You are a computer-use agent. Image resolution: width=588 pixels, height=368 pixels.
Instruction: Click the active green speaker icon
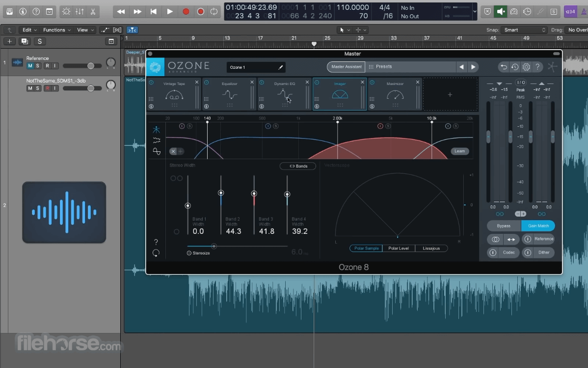[501, 12]
